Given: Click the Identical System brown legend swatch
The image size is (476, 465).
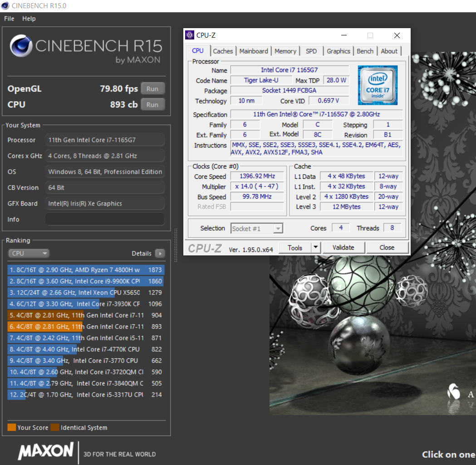Looking at the screenshot, I should [x=55, y=427].
